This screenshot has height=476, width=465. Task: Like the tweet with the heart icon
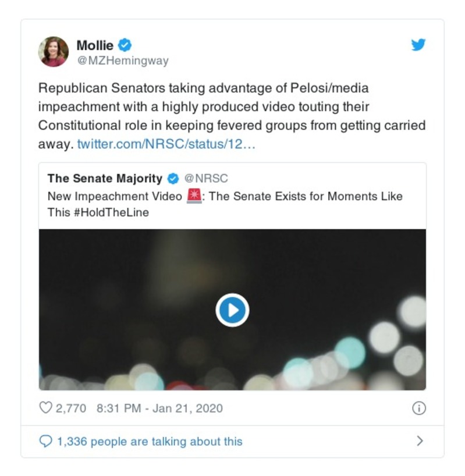(45, 408)
